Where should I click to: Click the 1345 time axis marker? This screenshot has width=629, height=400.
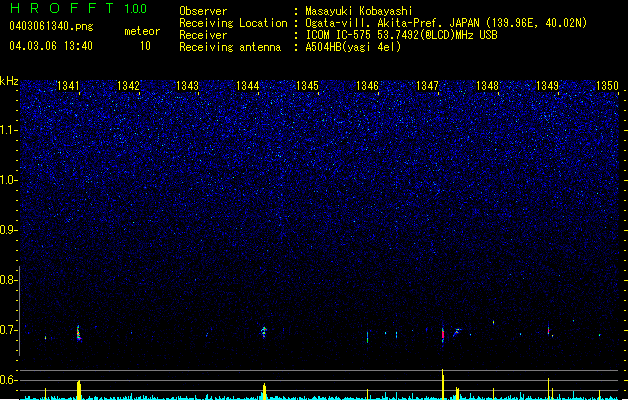pos(307,86)
